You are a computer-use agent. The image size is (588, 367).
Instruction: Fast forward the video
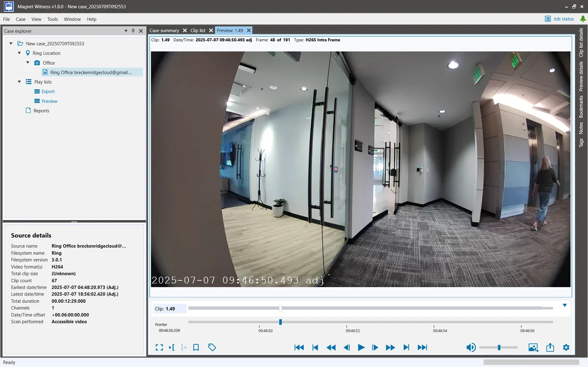391,347
